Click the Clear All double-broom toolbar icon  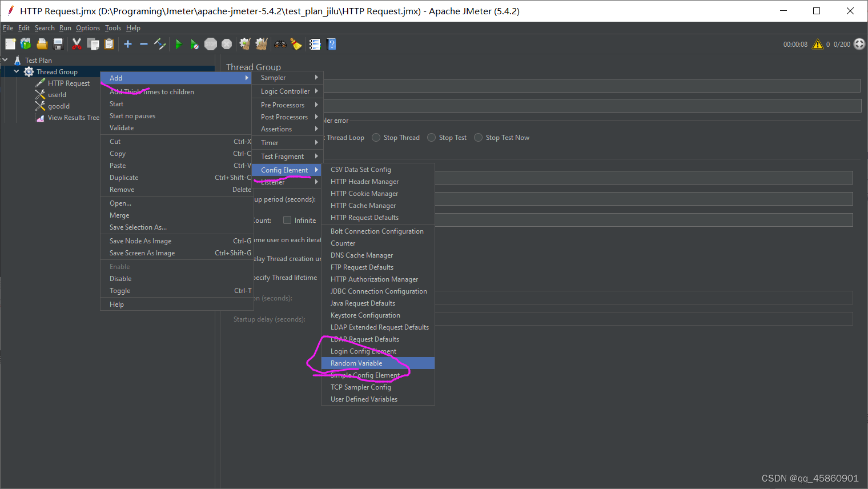pyautogui.click(x=262, y=44)
